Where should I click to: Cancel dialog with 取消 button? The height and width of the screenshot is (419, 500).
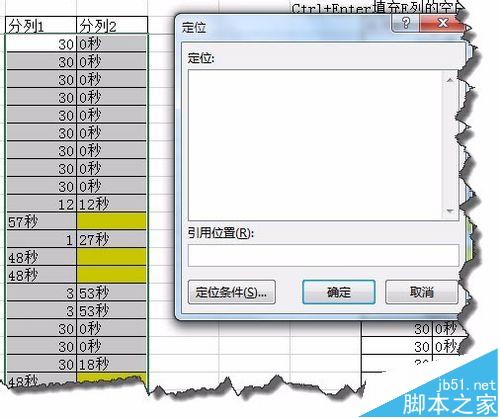pyautogui.click(x=422, y=292)
